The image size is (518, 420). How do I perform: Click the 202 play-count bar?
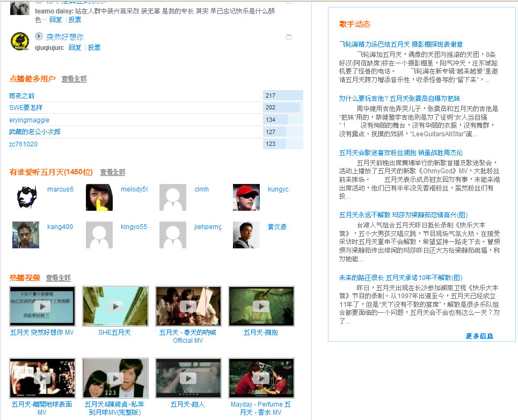pyautogui.click(x=283, y=107)
